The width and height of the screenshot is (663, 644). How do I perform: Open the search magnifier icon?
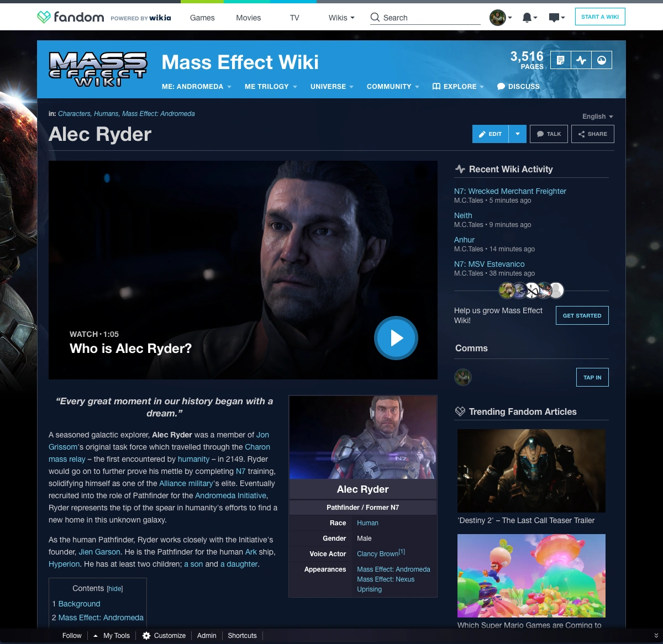click(375, 18)
